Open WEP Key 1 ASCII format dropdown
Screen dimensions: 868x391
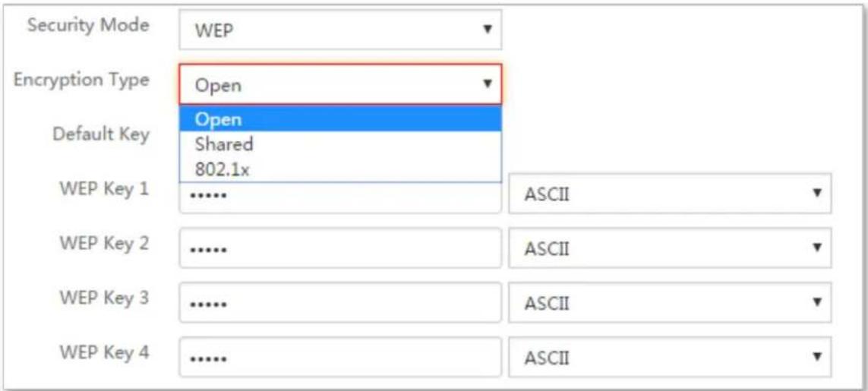click(x=670, y=194)
